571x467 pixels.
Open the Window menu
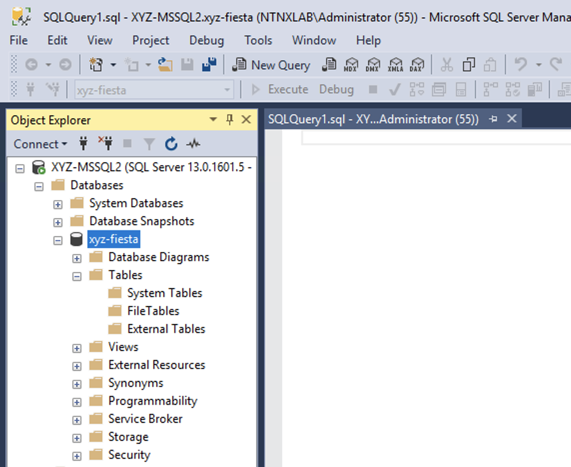pyautogui.click(x=314, y=40)
